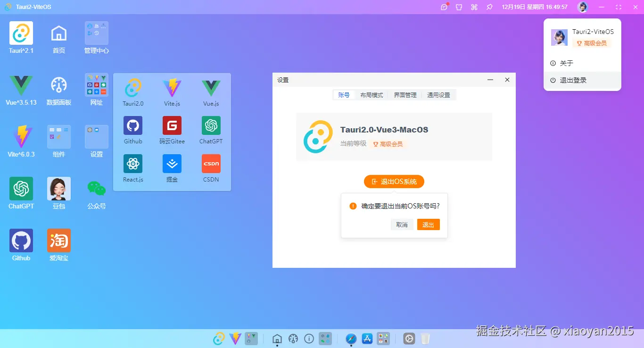Click the user avatar in the top bar
The height and width of the screenshot is (348, 644).
pyautogui.click(x=583, y=7)
